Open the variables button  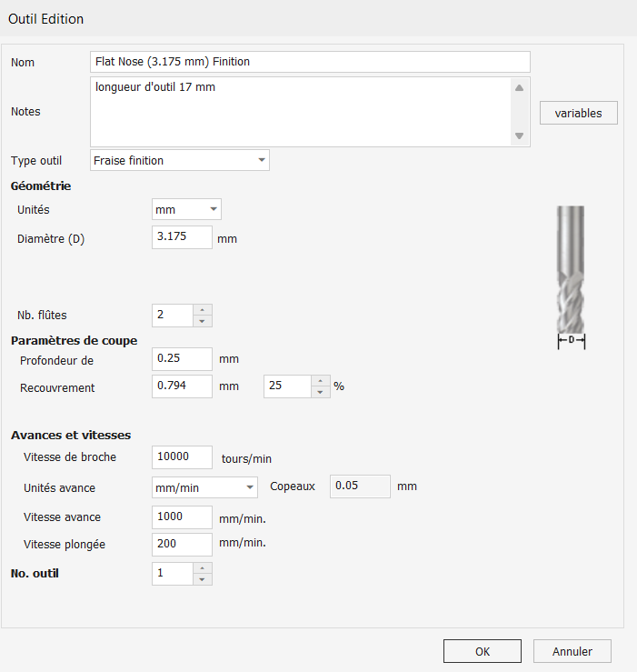pos(578,113)
